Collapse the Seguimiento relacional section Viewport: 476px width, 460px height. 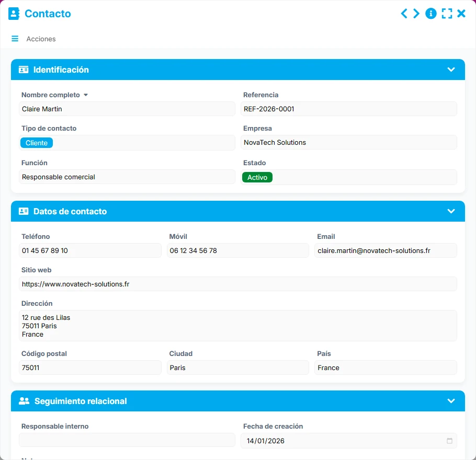[x=451, y=401]
